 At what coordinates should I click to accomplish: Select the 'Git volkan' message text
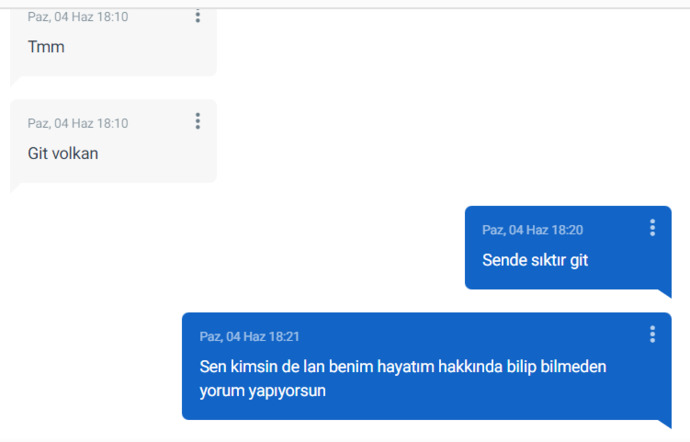coord(63,153)
